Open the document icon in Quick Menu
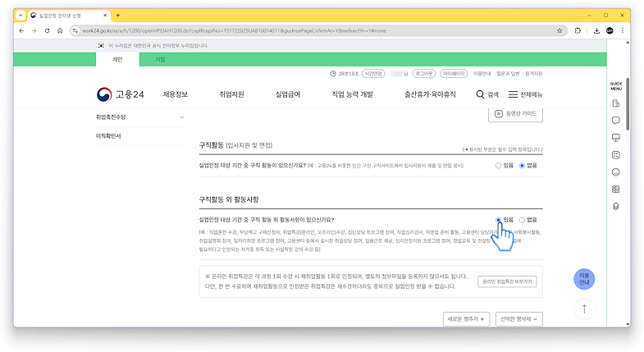 click(x=615, y=103)
